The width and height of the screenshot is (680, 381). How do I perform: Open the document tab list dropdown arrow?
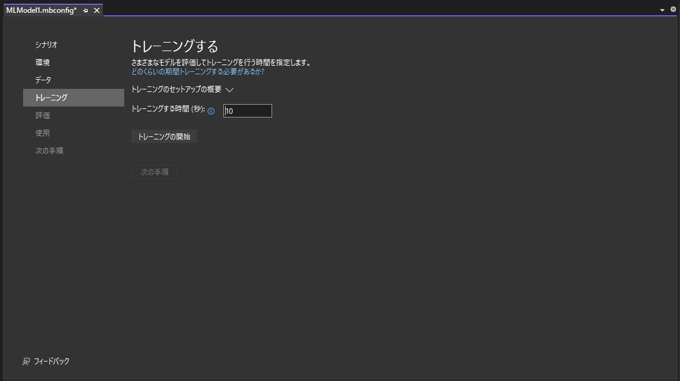pyautogui.click(x=662, y=10)
